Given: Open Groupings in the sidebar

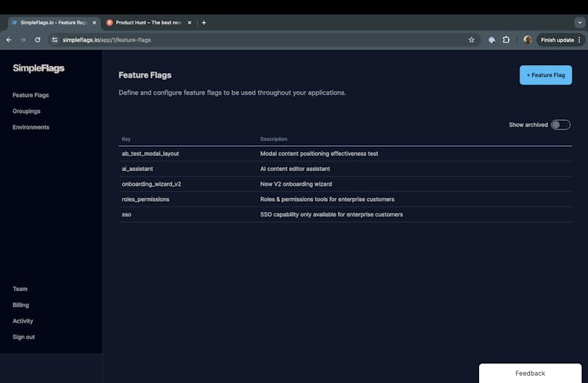Looking at the screenshot, I should pos(26,111).
